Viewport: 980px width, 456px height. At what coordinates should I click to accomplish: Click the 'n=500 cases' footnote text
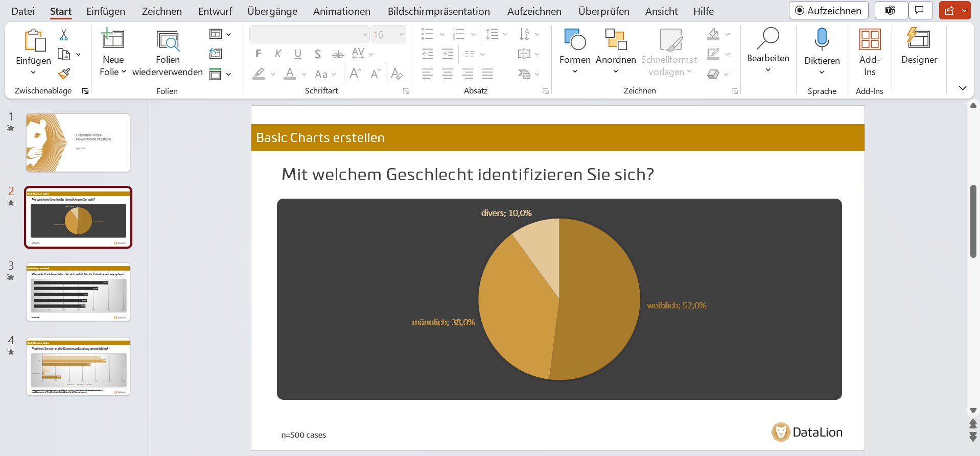point(304,435)
